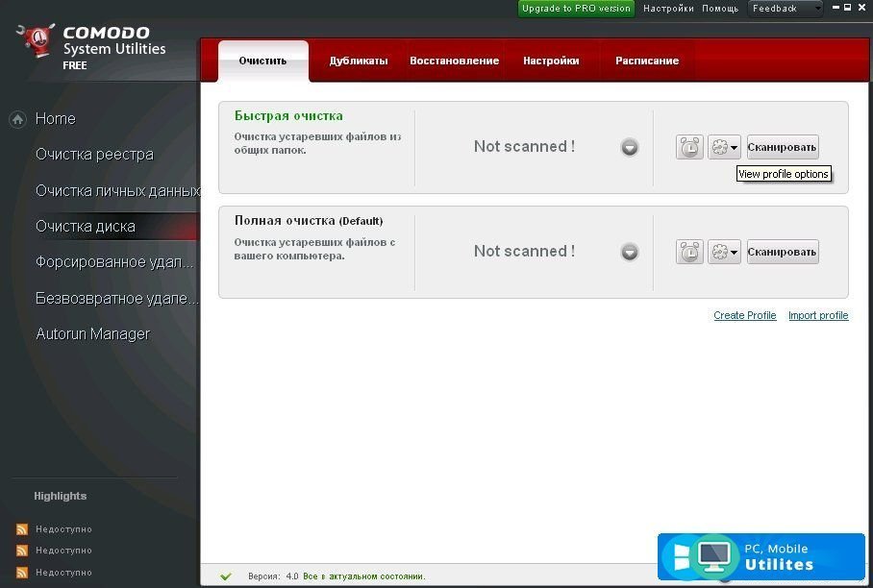Click the second Недоступно RSS feed icon
The width and height of the screenshot is (873, 588).
tap(22, 551)
